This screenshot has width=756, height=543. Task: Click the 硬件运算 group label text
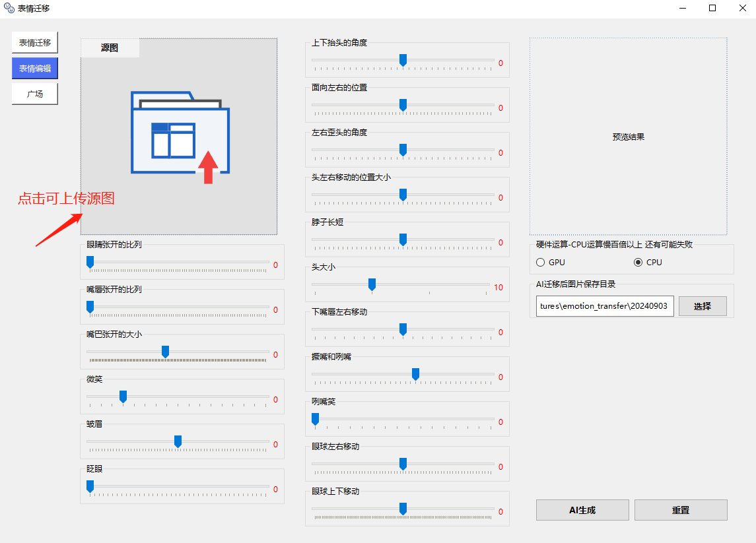(x=614, y=244)
